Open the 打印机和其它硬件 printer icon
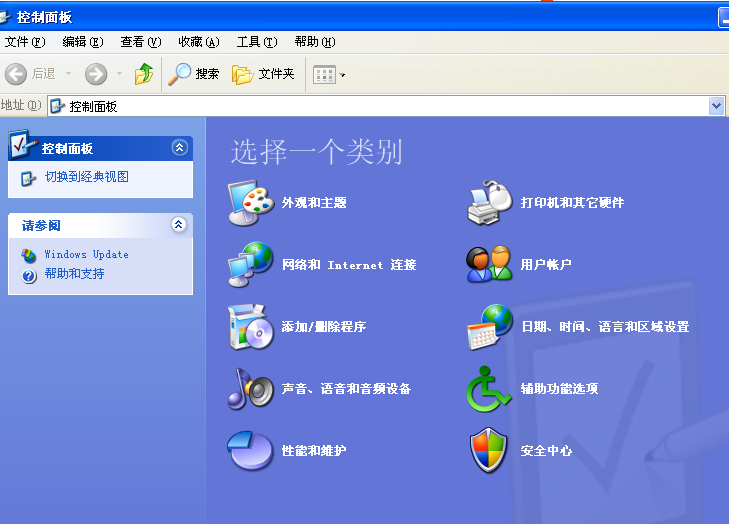 click(490, 203)
